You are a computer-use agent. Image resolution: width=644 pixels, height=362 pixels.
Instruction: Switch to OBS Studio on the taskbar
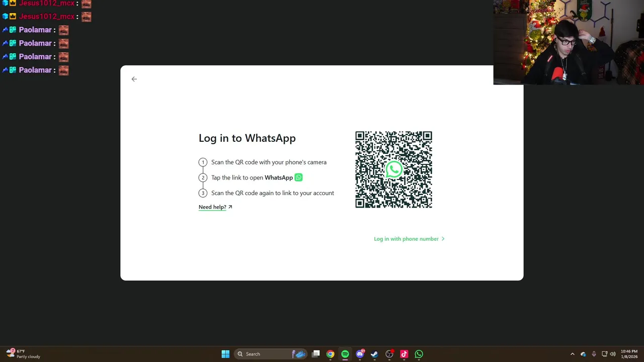click(x=389, y=354)
